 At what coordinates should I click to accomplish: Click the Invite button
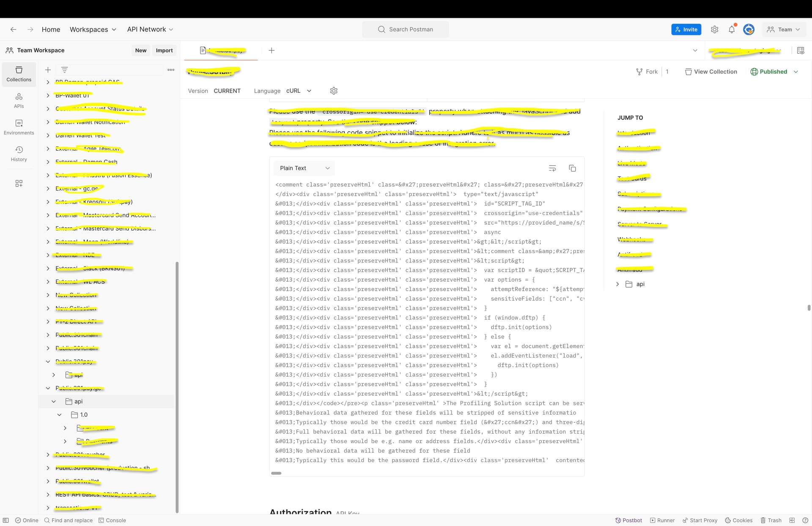(x=686, y=29)
